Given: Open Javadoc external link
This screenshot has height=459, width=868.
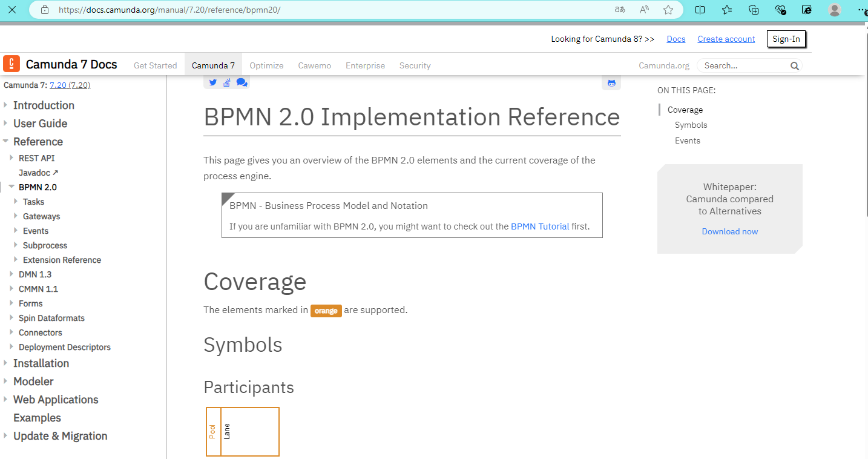Looking at the screenshot, I should pos(39,173).
